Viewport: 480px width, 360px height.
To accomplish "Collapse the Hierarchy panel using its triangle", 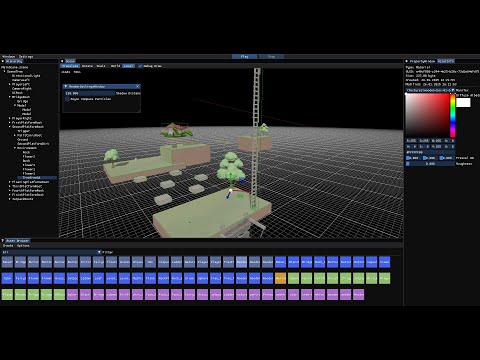I will pyautogui.click(x=3, y=61).
